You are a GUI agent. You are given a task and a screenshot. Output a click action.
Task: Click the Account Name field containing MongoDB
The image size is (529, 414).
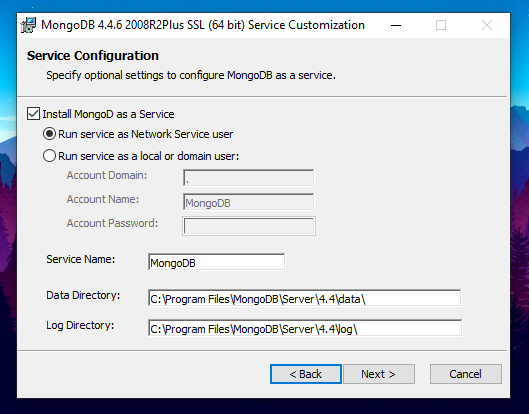click(x=248, y=202)
